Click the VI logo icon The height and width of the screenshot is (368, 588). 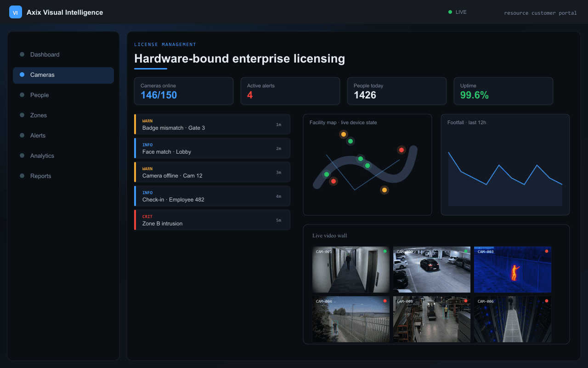[16, 12]
